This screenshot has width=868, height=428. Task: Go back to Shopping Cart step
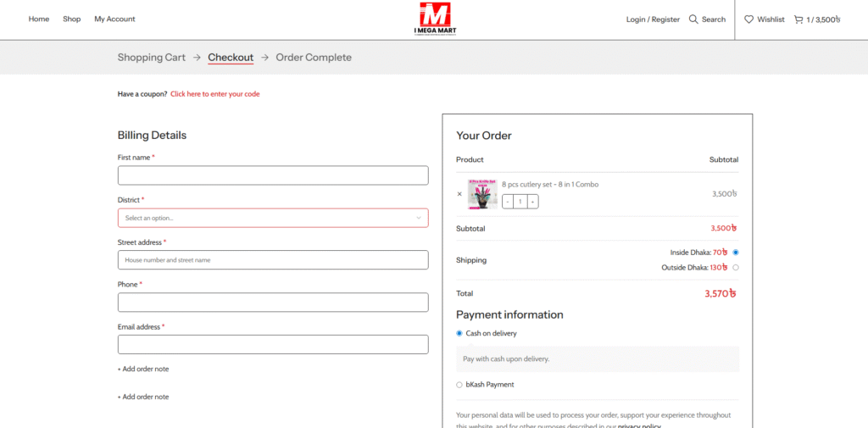tap(152, 58)
